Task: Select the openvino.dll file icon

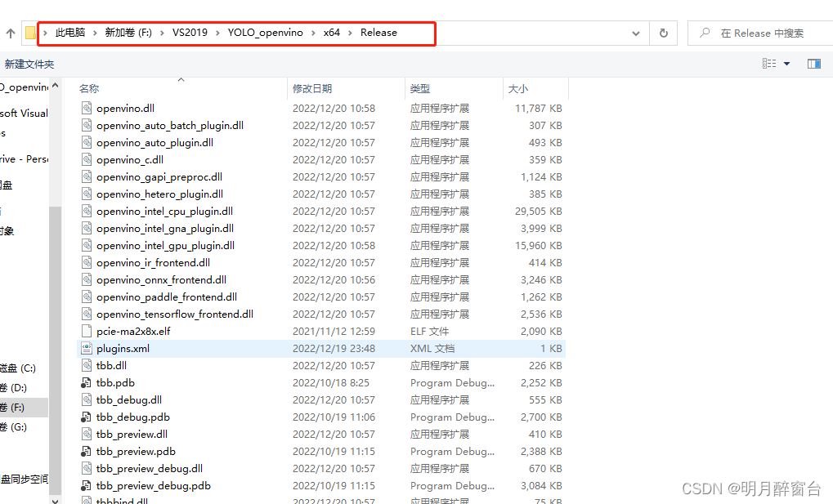Action: point(87,108)
